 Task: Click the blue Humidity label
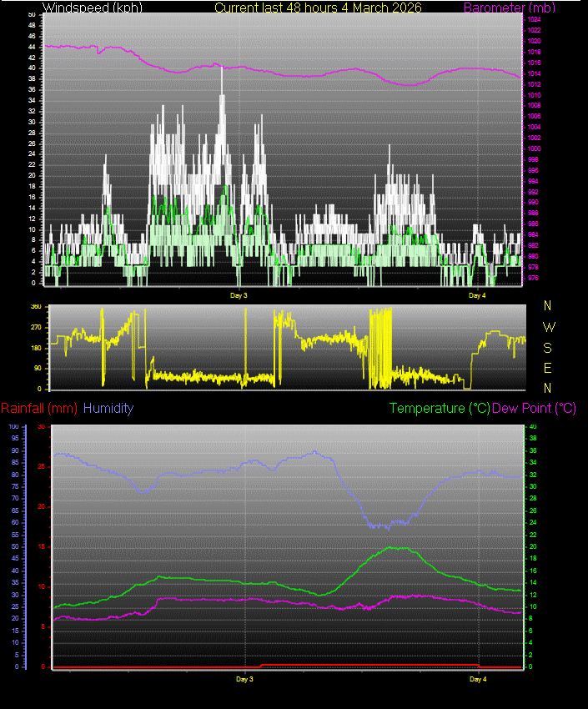coord(108,409)
